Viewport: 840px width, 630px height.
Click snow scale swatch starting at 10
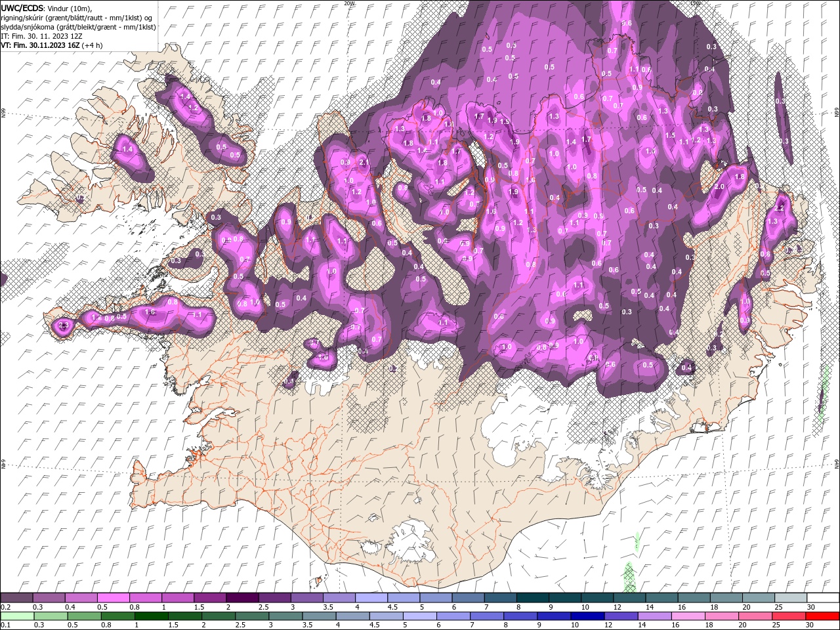pyautogui.click(x=596, y=598)
